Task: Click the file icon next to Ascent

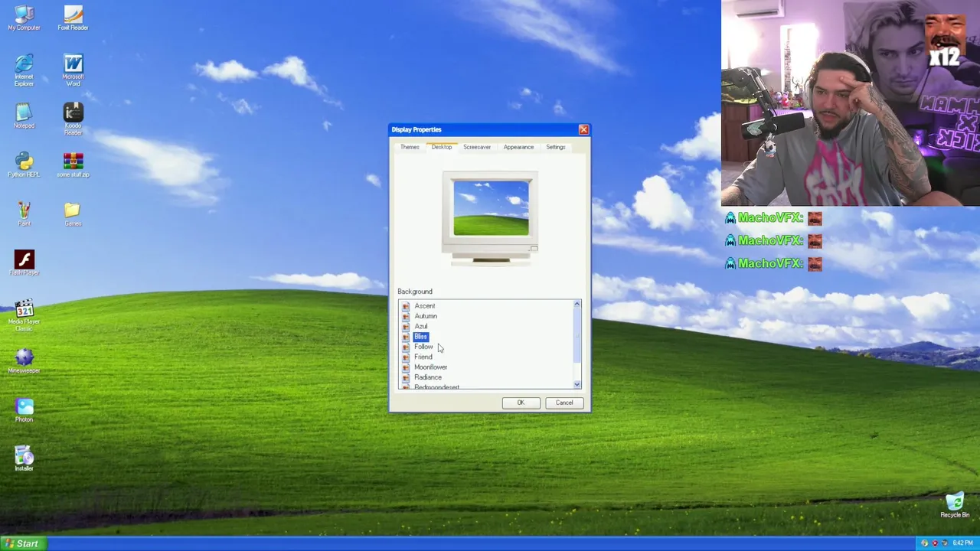Action: (x=406, y=306)
